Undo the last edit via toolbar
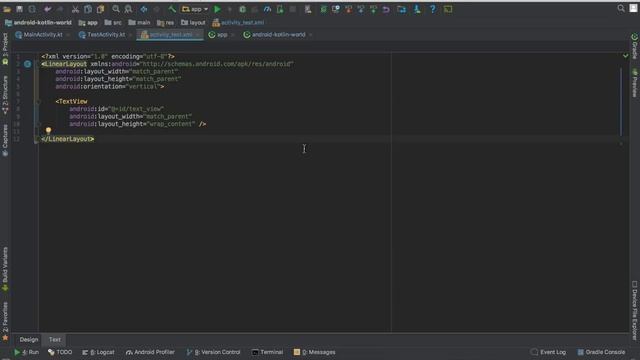Screen dimensions: 640x360 tap(48, 9)
